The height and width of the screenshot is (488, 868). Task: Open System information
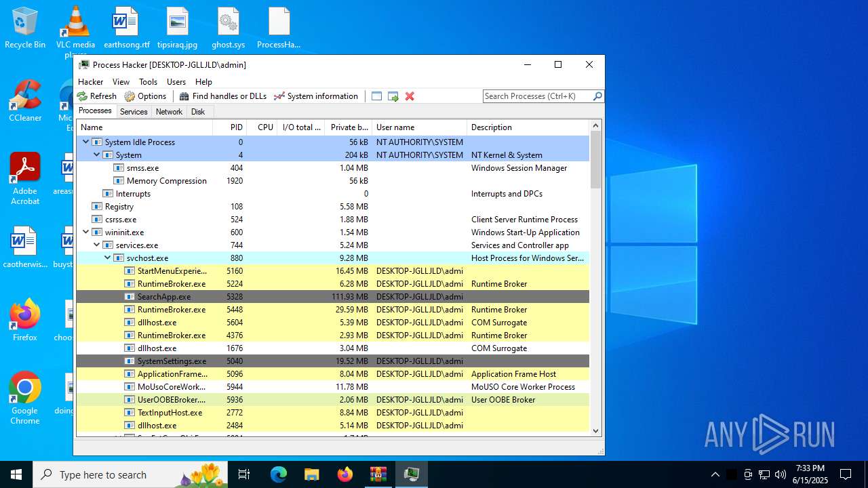[x=316, y=96]
